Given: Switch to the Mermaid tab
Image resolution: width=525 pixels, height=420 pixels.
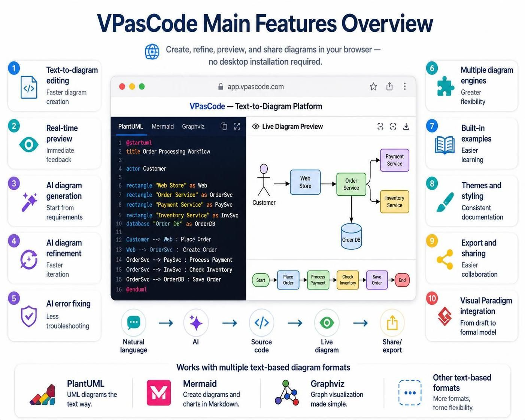Looking at the screenshot, I should click(x=163, y=127).
